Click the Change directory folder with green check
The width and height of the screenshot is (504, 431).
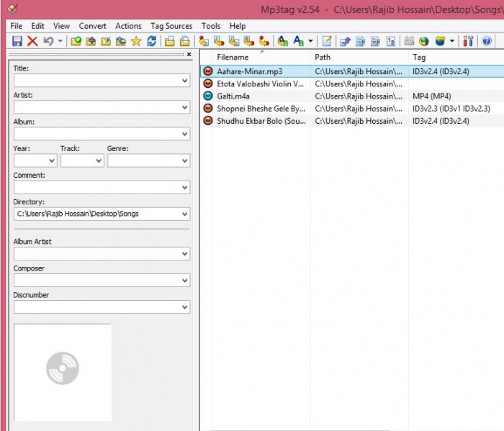point(76,41)
